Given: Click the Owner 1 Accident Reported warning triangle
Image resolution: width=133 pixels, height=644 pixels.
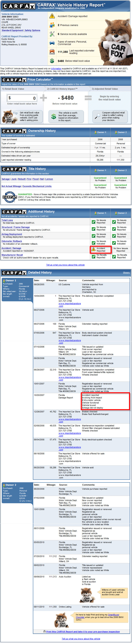Looking at the screenshot, I should click(x=93, y=249).
